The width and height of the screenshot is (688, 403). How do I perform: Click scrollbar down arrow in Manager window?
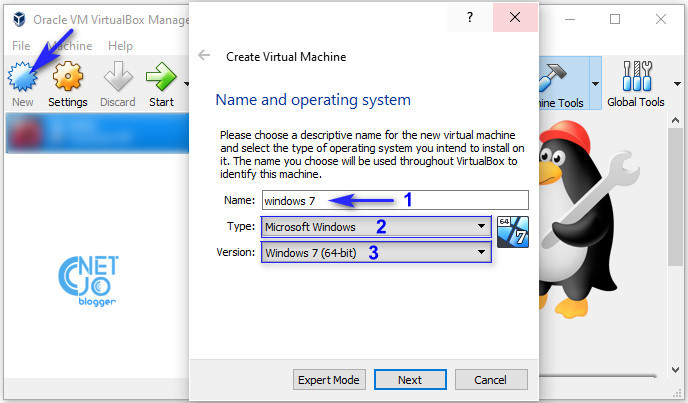[675, 370]
